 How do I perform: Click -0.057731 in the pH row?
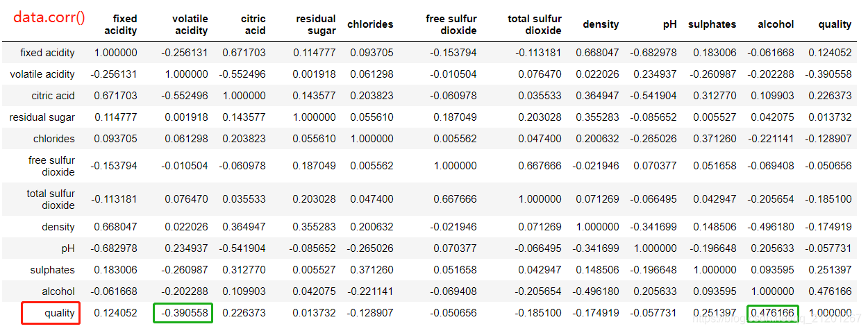click(828, 248)
